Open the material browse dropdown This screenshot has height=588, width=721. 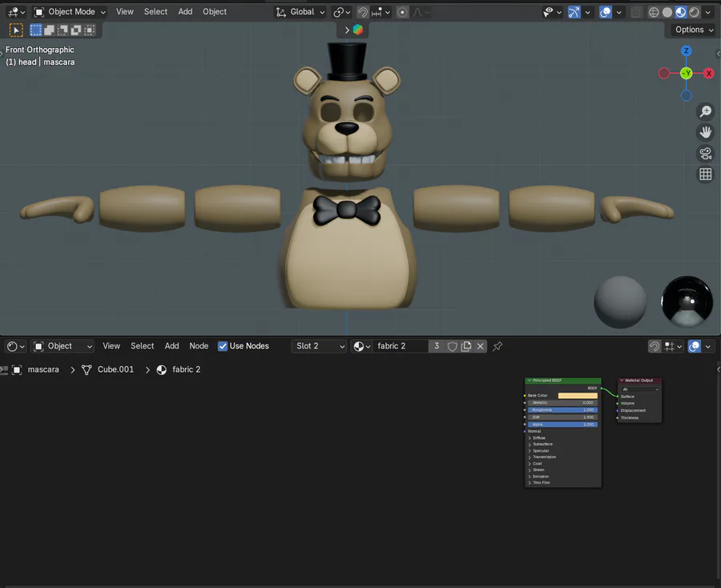362,346
